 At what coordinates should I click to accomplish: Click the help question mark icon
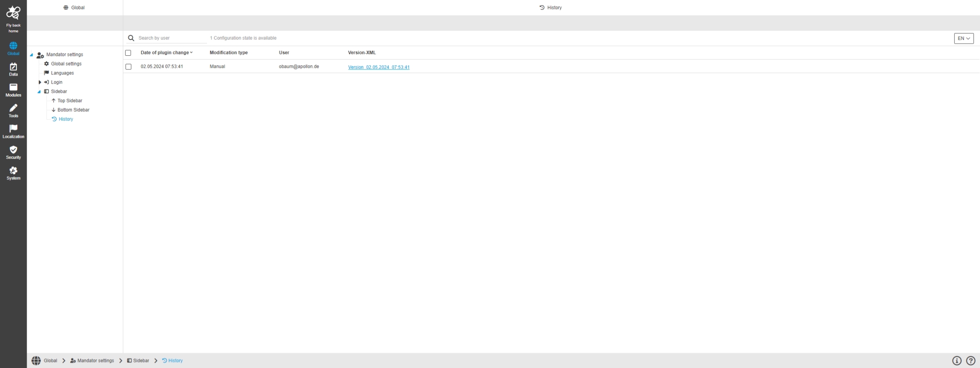pyautogui.click(x=971, y=361)
